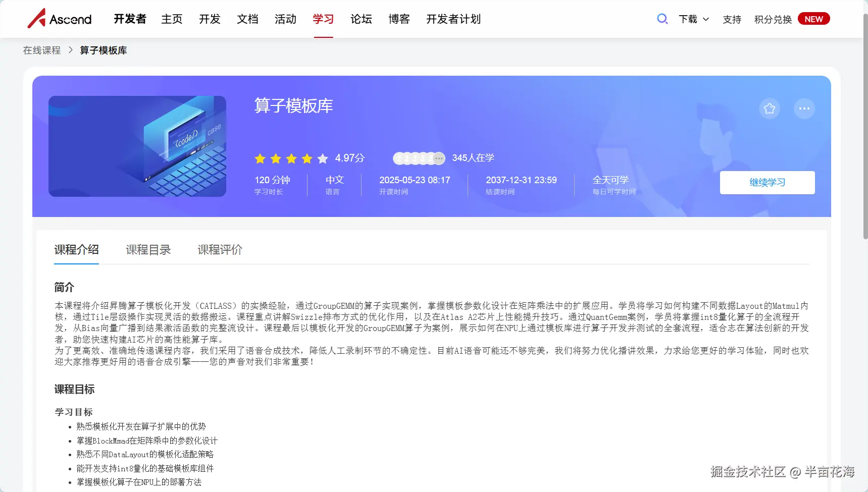
Task: Switch to the 课程评价 tab
Action: (x=220, y=250)
